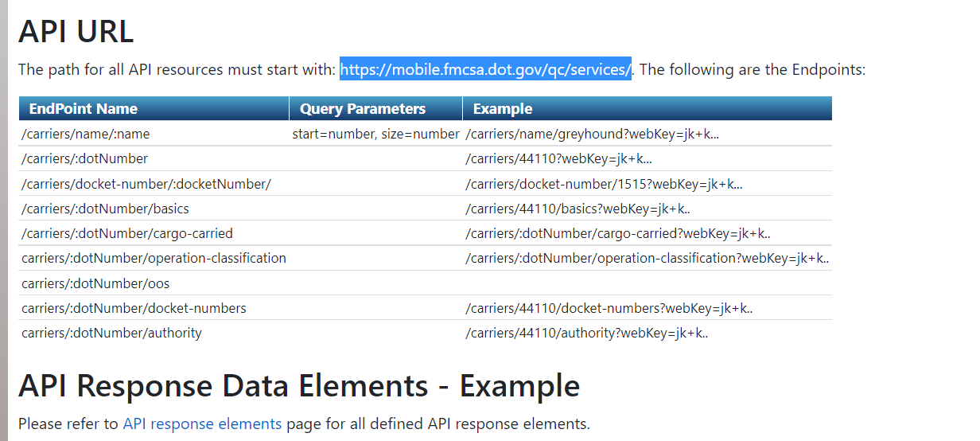Open the API response elements link

point(202,423)
